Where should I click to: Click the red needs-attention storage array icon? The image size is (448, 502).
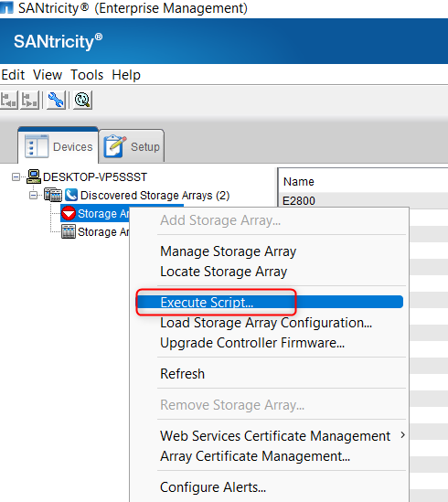tap(69, 213)
